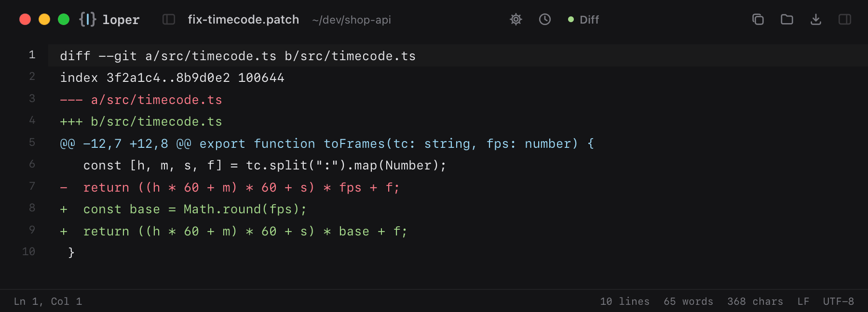868x312 pixels.
Task: Click the 'Ln 1, Col 1' status entry
Action: 48,301
